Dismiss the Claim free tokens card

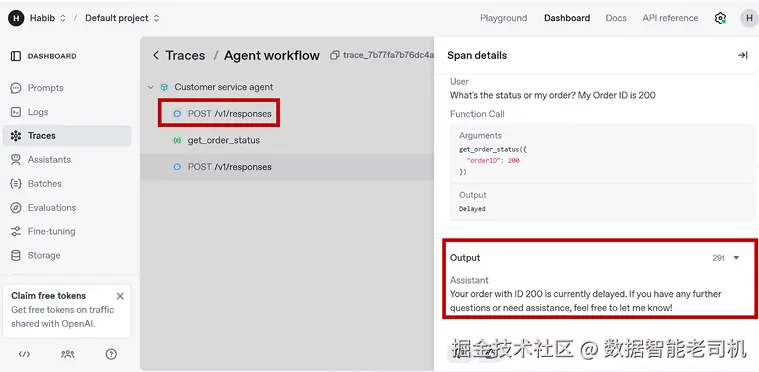121,296
